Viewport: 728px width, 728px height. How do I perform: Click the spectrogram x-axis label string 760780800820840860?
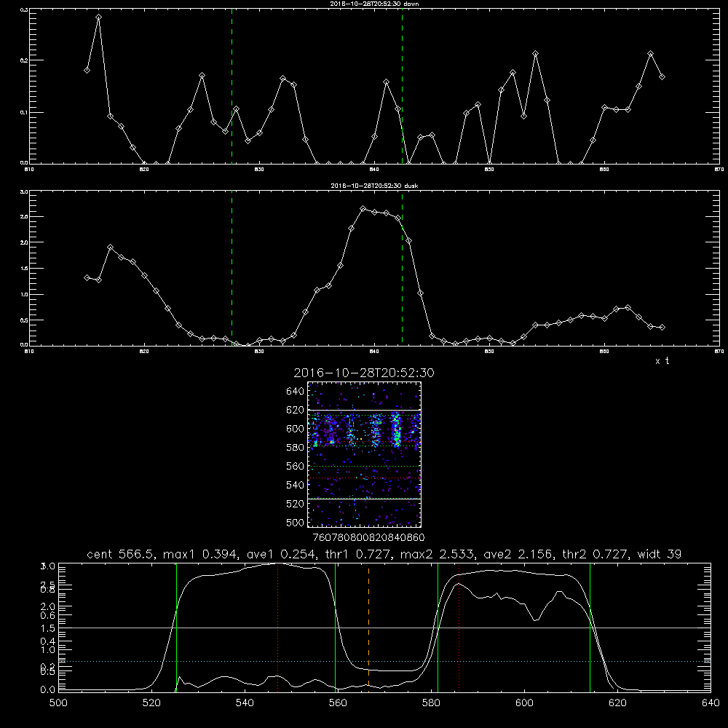pyautogui.click(x=368, y=537)
